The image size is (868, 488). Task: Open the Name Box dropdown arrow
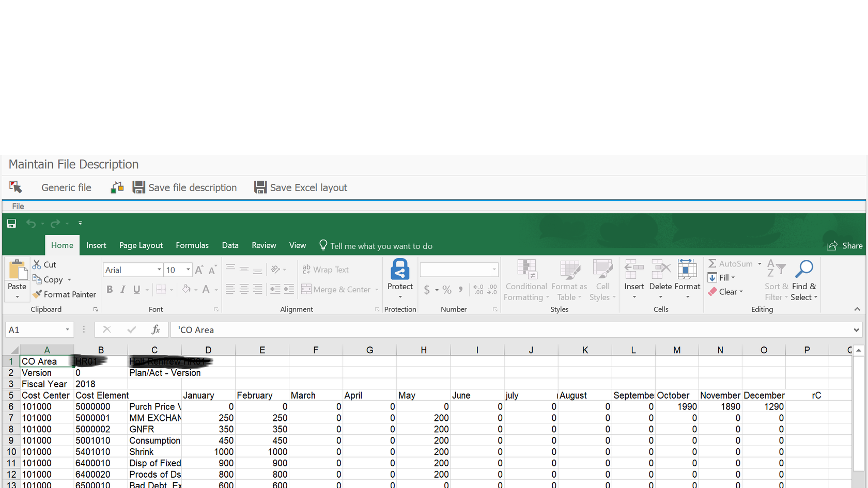(67, 329)
